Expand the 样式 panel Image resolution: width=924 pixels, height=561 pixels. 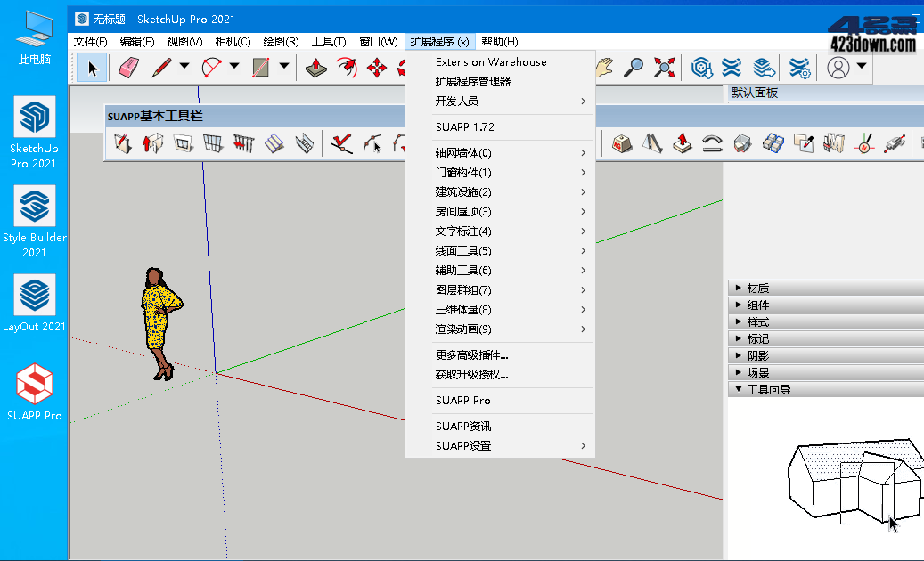[x=826, y=322]
